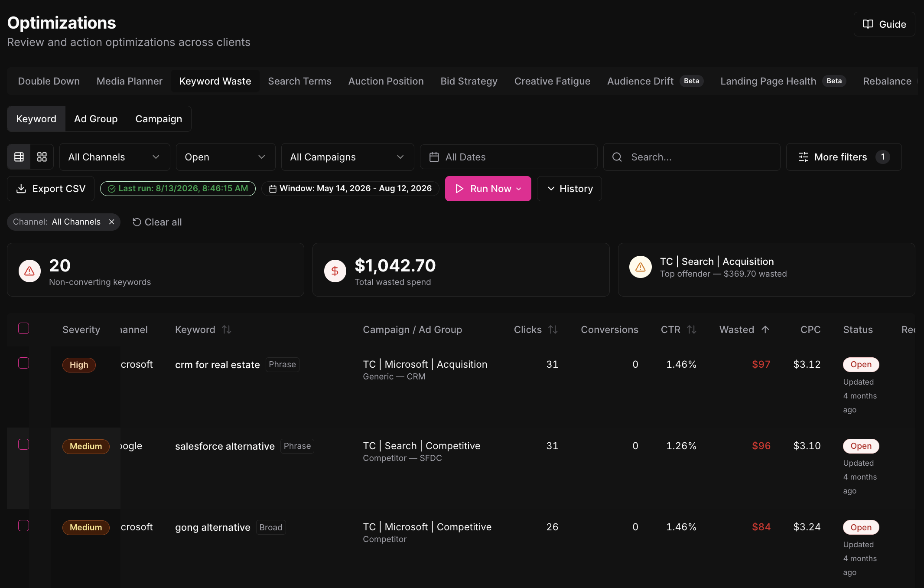Click the Export CSV button

pos(51,189)
